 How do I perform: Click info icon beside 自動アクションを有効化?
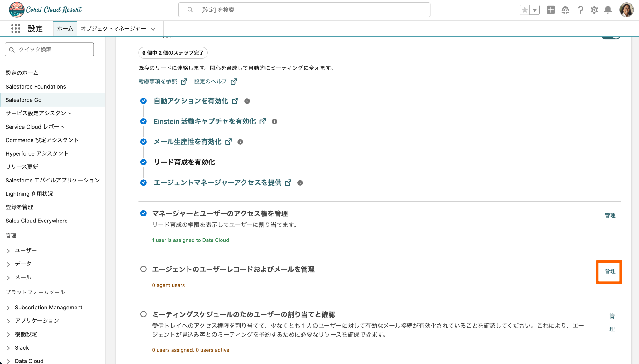(x=247, y=101)
